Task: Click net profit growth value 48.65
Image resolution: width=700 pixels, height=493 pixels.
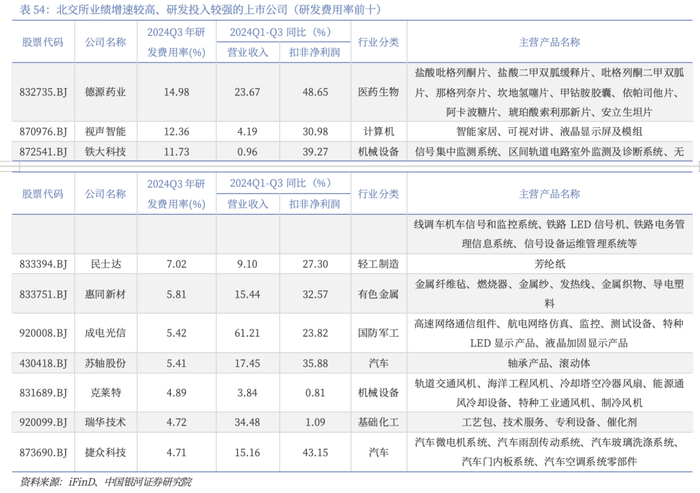Action: (x=315, y=92)
